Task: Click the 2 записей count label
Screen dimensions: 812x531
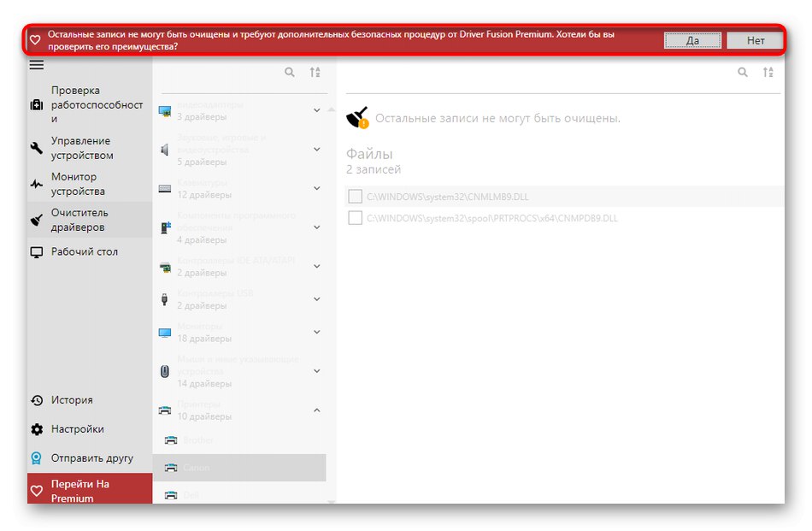Action: [374, 170]
